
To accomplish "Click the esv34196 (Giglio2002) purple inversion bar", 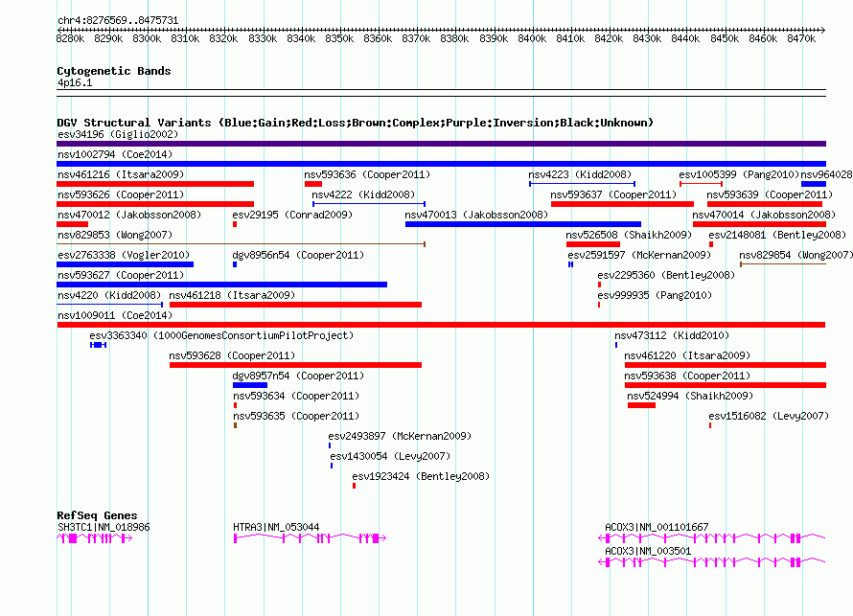I will (x=441, y=144).
